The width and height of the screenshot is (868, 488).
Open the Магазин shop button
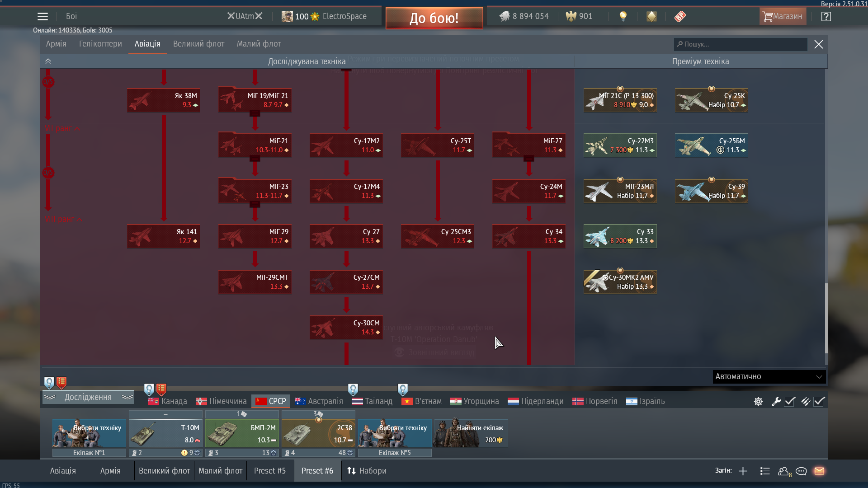[x=783, y=17]
